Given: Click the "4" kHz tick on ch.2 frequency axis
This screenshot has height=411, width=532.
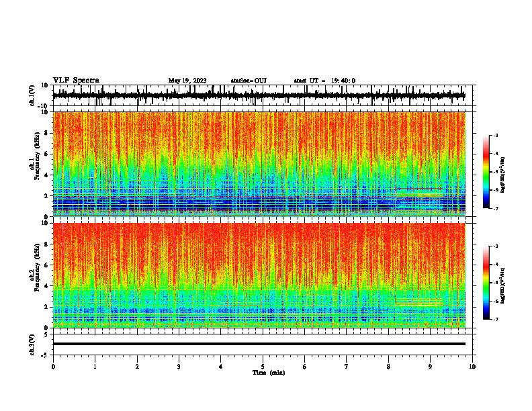Looking at the screenshot, I should [46, 286].
